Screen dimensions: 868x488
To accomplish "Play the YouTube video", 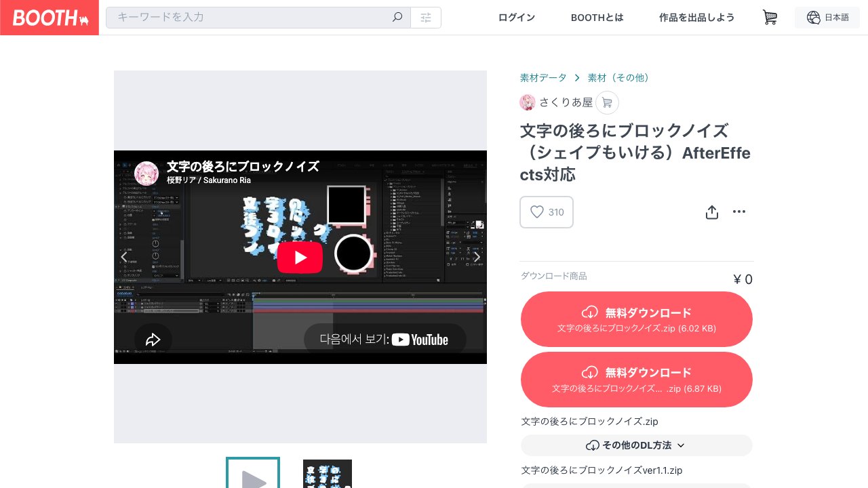I will [300, 258].
